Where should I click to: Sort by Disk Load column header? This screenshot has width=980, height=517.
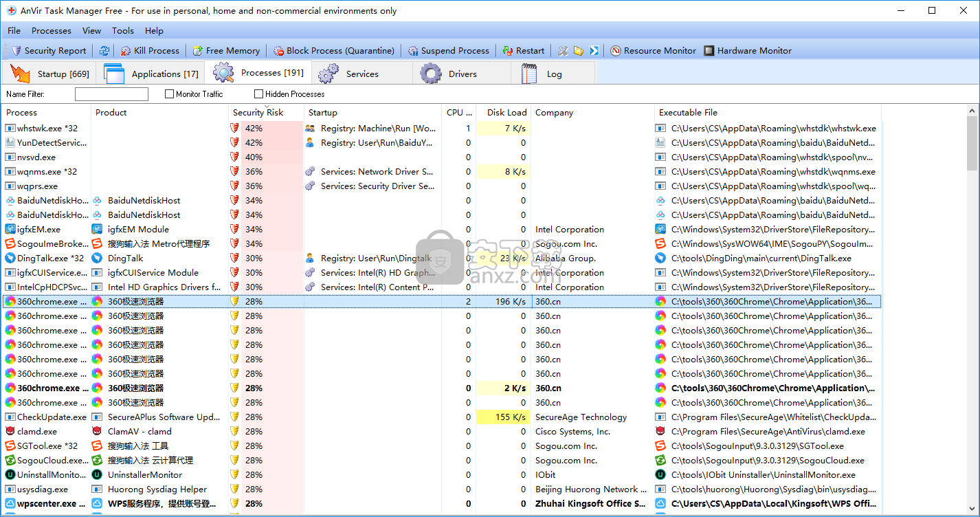[x=504, y=112]
